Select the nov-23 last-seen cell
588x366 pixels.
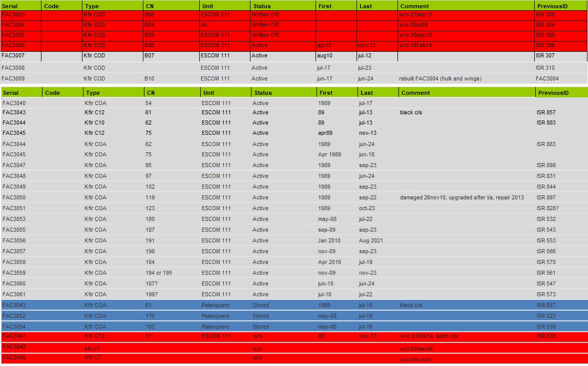click(368, 273)
